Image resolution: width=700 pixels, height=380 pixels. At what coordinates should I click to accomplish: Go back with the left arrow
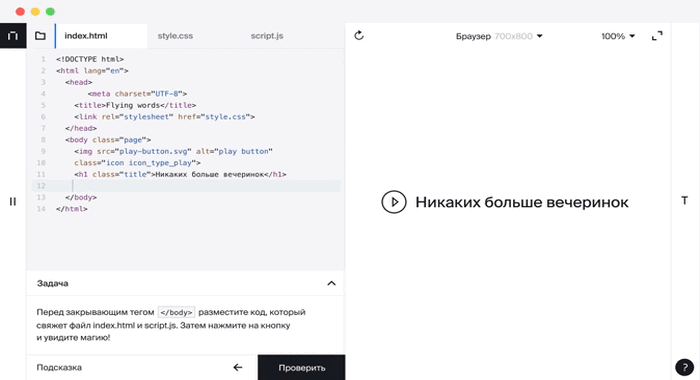[x=238, y=367]
